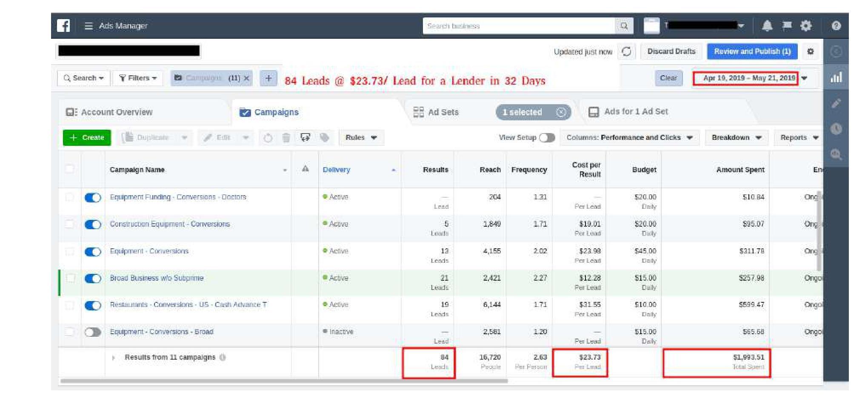The image size is (868, 398).
Task: Click the Clear button
Action: [x=668, y=78]
